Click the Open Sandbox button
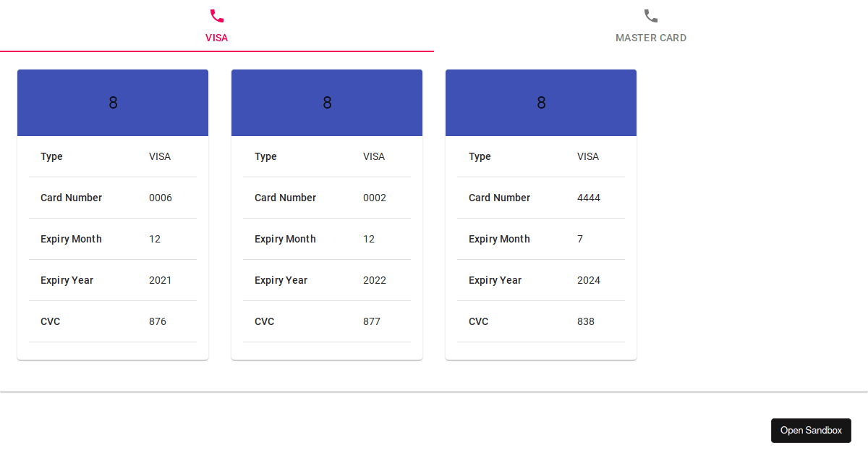Viewport: 868px width, 456px height. (811, 431)
